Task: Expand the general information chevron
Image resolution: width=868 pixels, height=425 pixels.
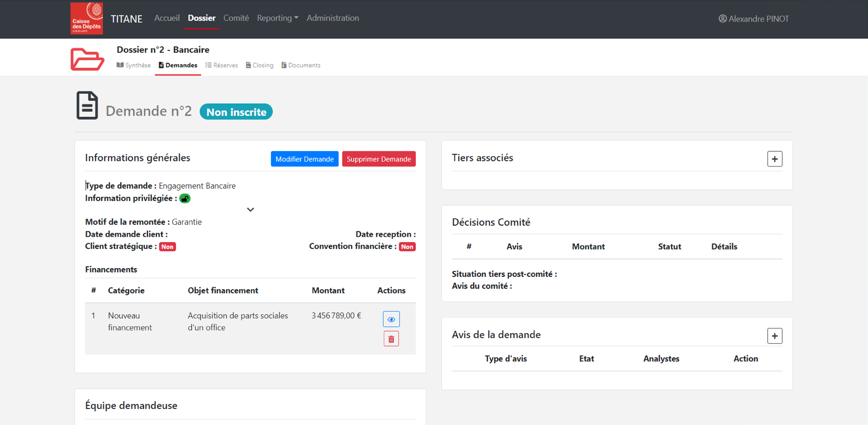Action: [x=250, y=210]
